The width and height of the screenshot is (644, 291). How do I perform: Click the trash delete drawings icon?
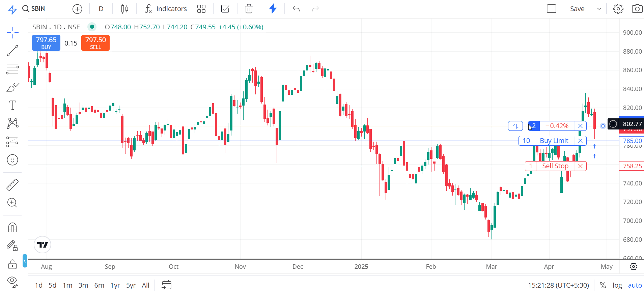tap(249, 9)
